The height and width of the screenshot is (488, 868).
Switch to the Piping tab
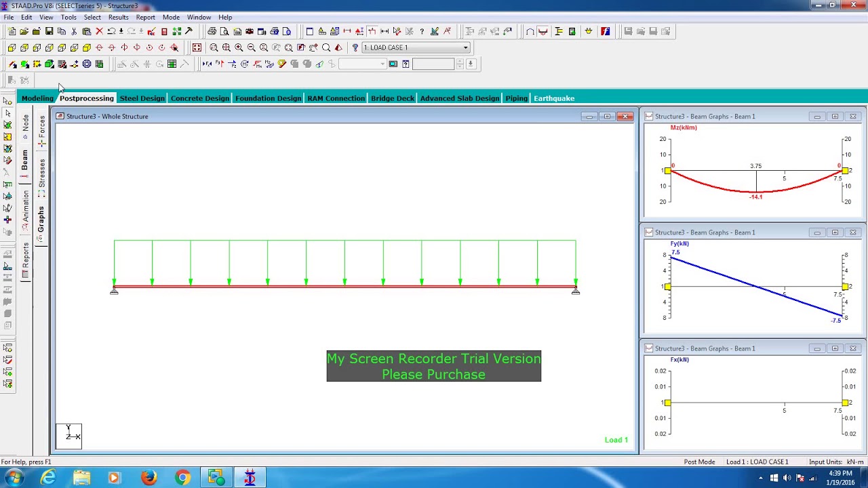coord(516,98)
